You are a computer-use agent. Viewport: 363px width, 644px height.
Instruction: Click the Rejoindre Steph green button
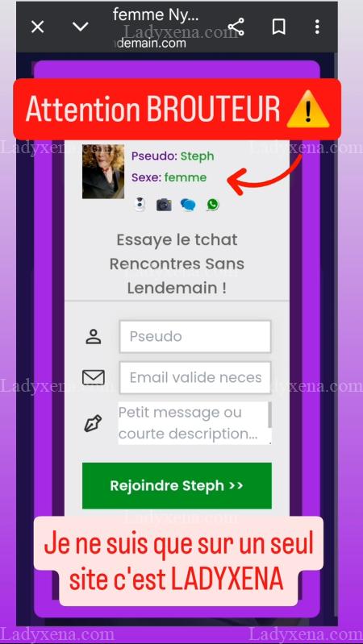coord(177,485)
